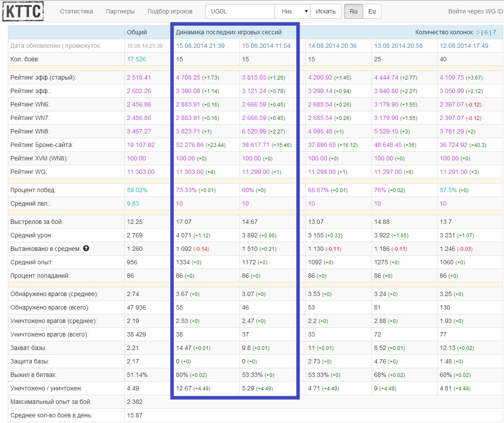504x423 pixels.
Task: Open session dated 12.08.2014 17:49
Action: coord(464,46)
